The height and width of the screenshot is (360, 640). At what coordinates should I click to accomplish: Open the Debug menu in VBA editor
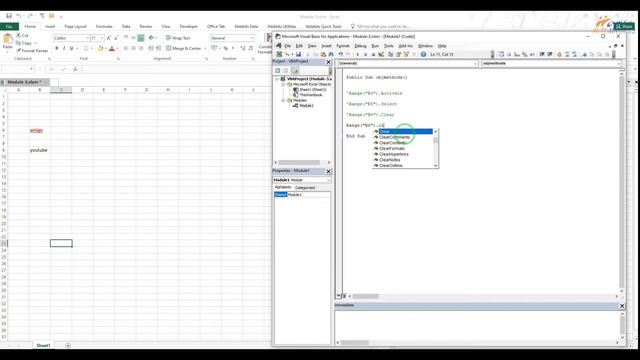[x=360, y=46]
